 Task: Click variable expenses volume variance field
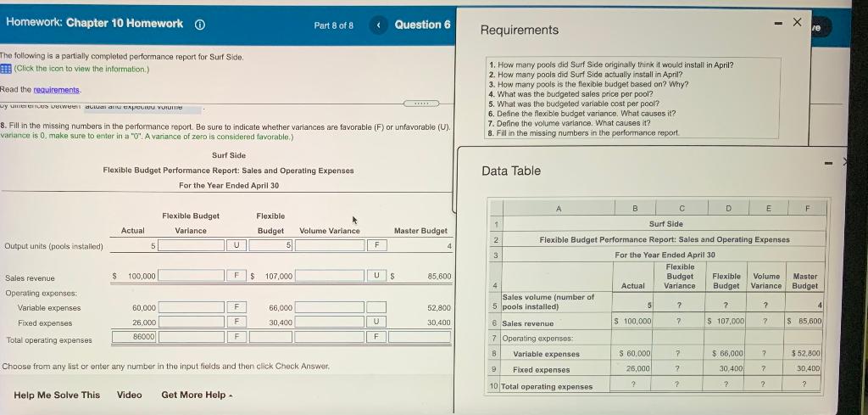coord(330,307)
